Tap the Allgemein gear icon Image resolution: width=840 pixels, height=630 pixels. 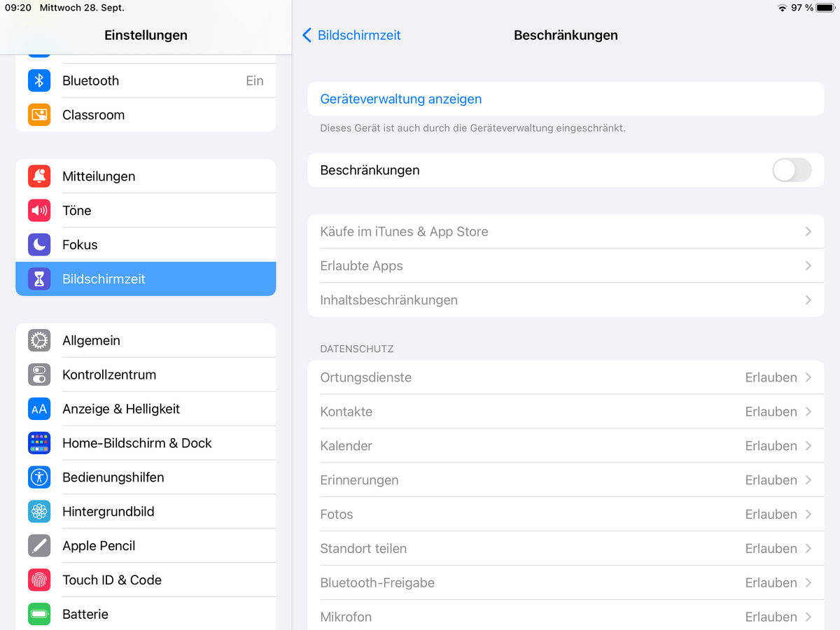pos(39,341)
